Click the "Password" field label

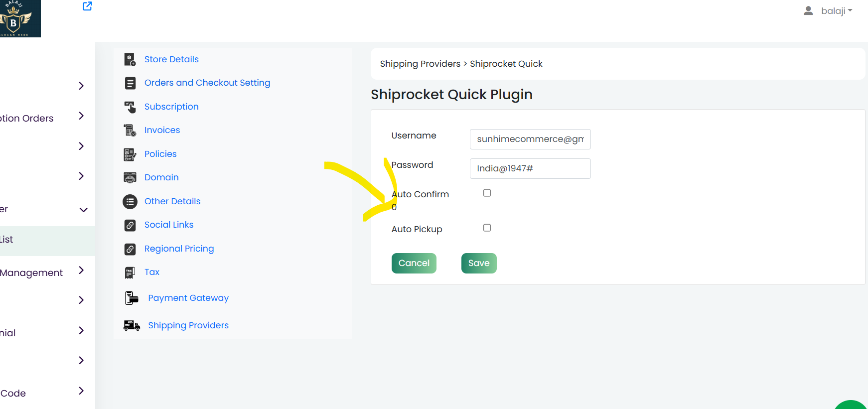[x=412, y=165]
